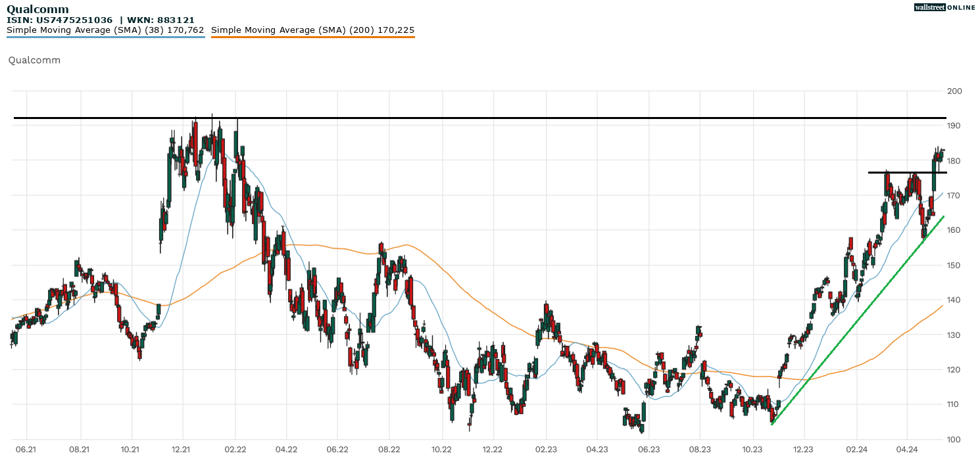Click the 02.23 date axis label
Viewport: 980px width, 453px height.
pyautogui.click(x=545, y=449)
